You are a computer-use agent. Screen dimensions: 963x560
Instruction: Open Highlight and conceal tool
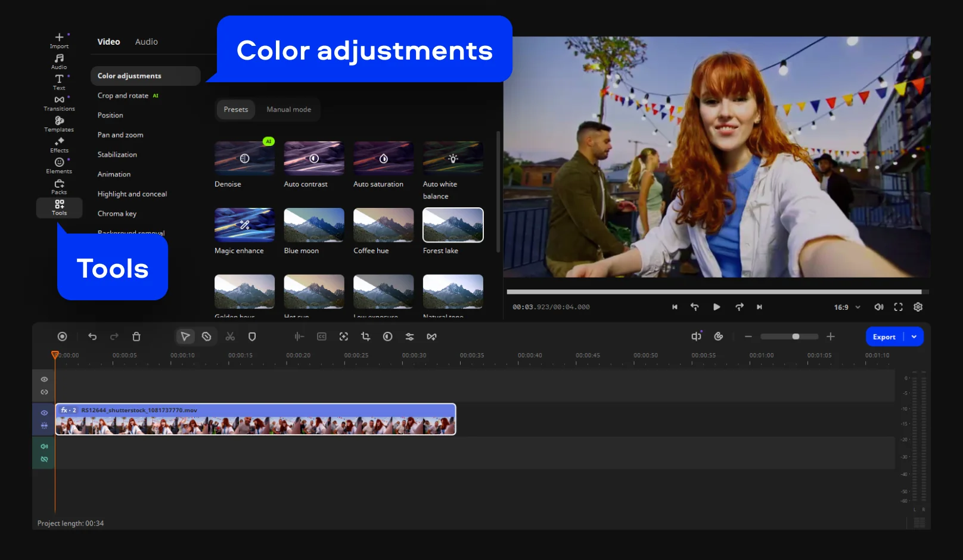click(132, 194)
